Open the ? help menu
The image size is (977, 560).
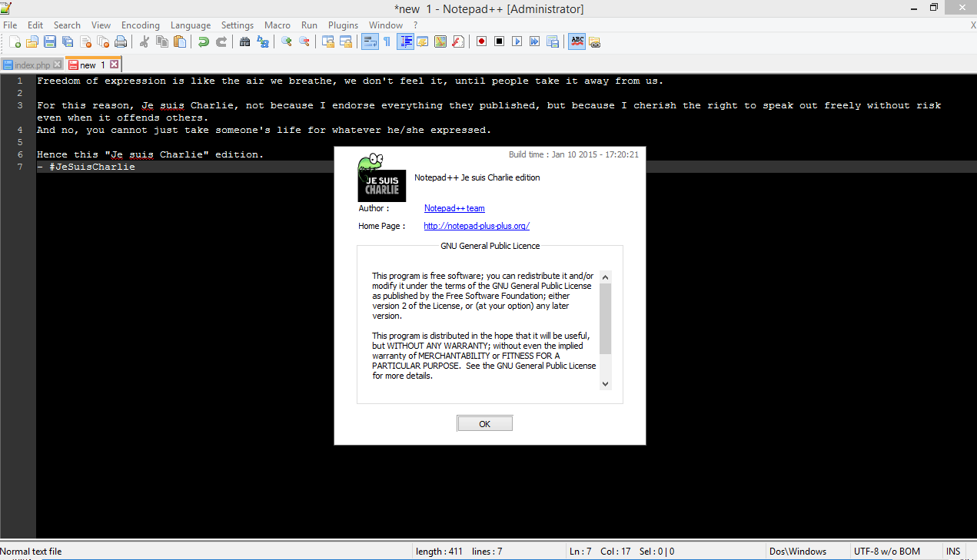coord(415,25)
